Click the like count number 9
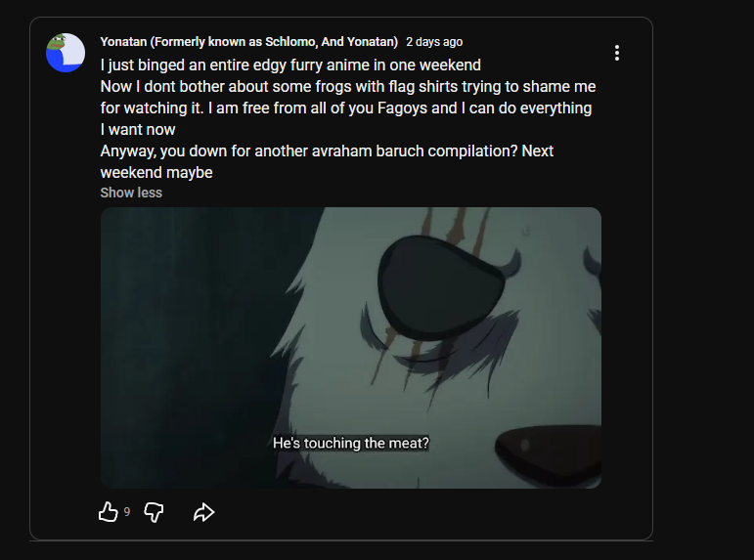 click(127, 512)
